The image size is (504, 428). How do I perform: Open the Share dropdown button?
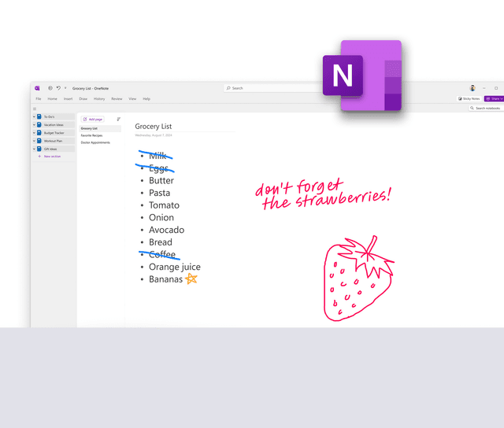495,98
